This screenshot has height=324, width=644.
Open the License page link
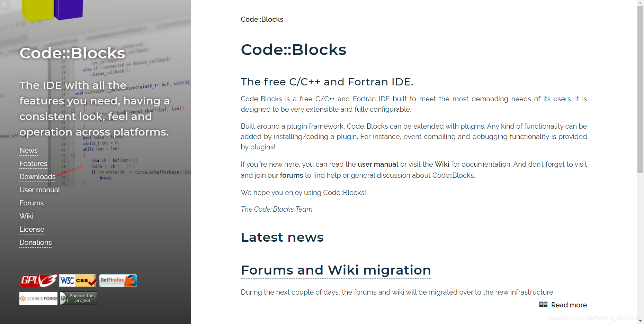pos(32,229)
